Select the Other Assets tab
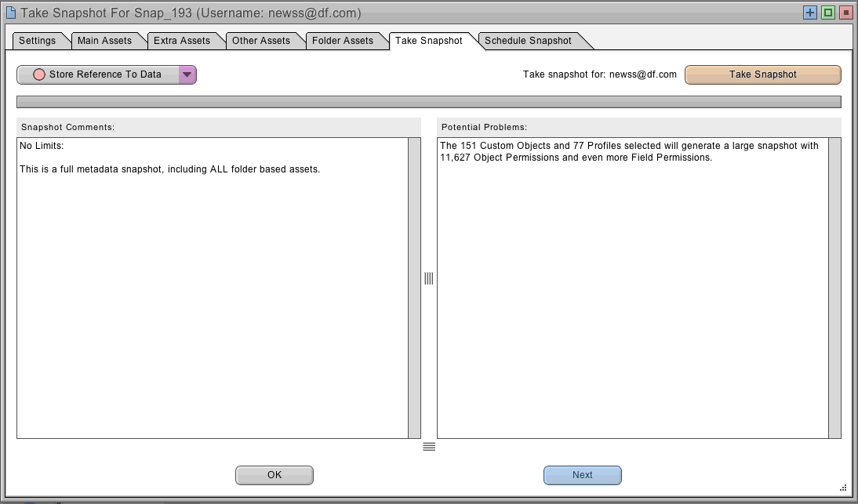Image resolution: width=858 pixels, height=504 pixels. click(261, 41)
